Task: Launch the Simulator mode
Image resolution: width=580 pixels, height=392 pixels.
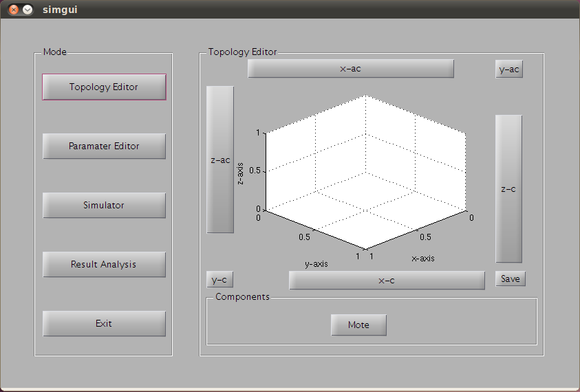Action: pos(104,206)
